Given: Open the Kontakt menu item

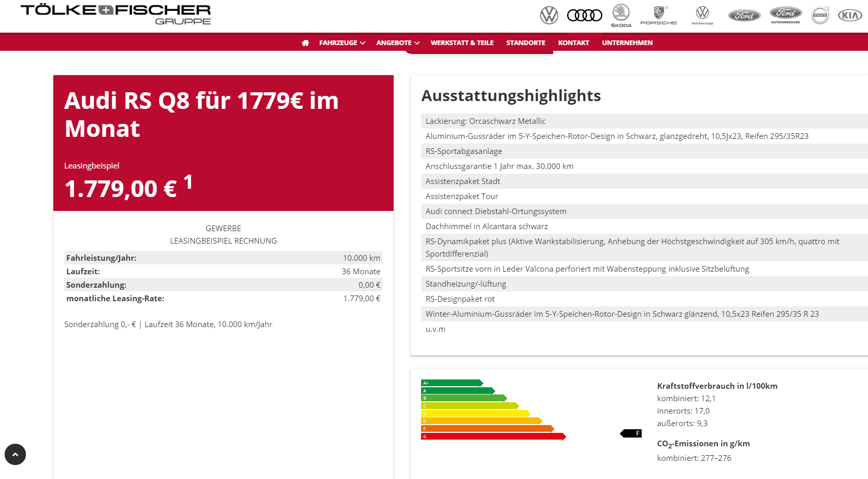Looking at the screenshot, I should pos(573,43).
